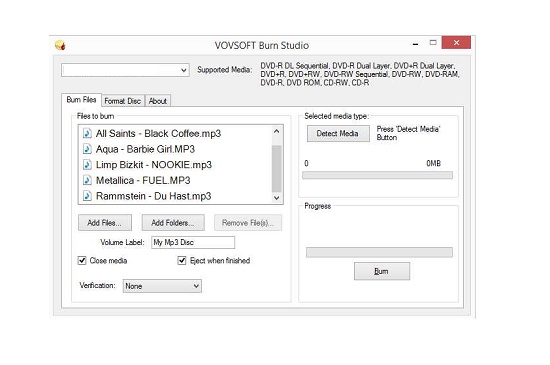550x365 pixels.
Task: Select Metallica - FUEL.MP3
Action: click(143, 180)
